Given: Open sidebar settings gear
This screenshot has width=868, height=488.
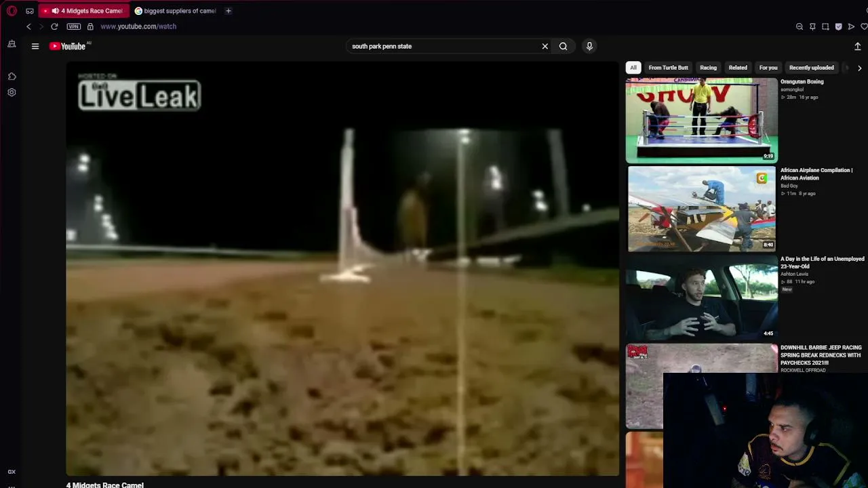Looking at the screenshot, I should click(x=12, y=92).
